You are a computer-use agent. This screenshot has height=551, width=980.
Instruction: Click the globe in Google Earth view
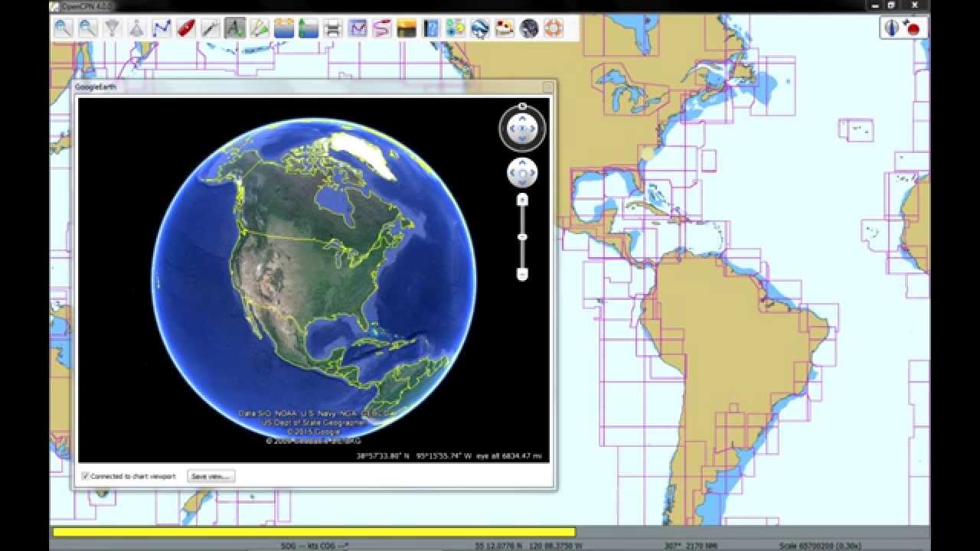(x=313, y=279)
